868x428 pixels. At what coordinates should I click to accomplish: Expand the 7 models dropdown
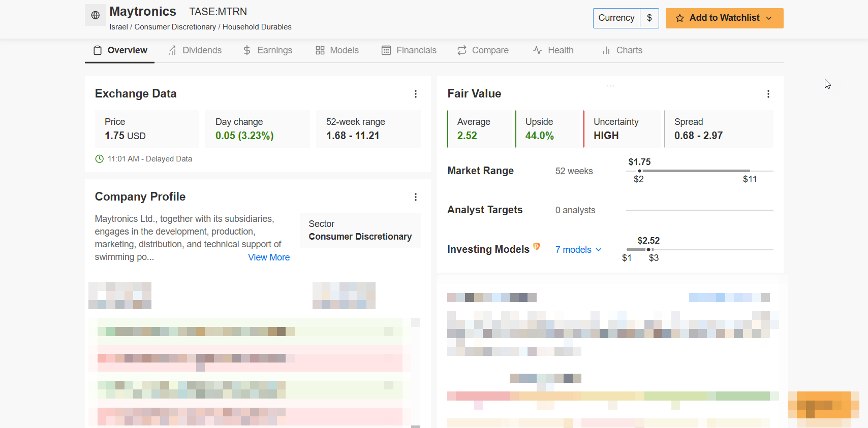578,250
